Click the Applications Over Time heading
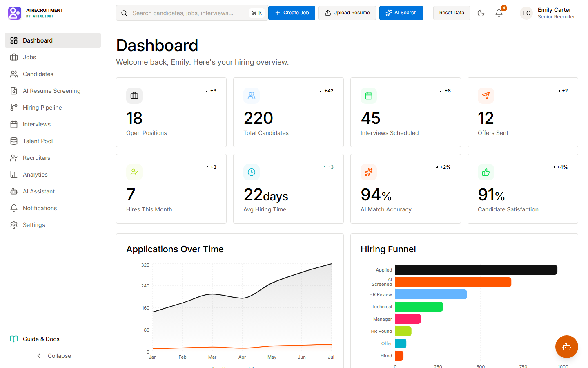 click(175, 249)
